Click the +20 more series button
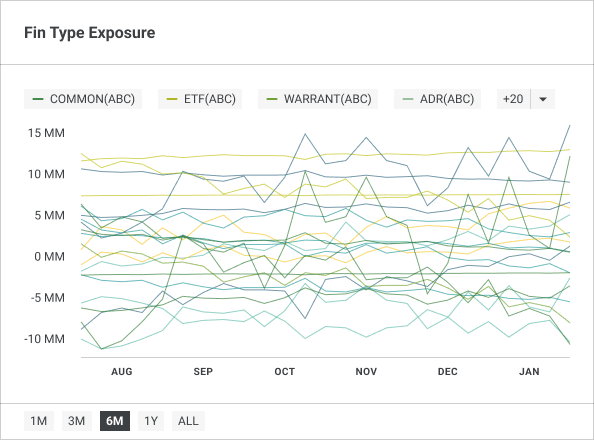 pyautogui.click(x=513, y=99)
